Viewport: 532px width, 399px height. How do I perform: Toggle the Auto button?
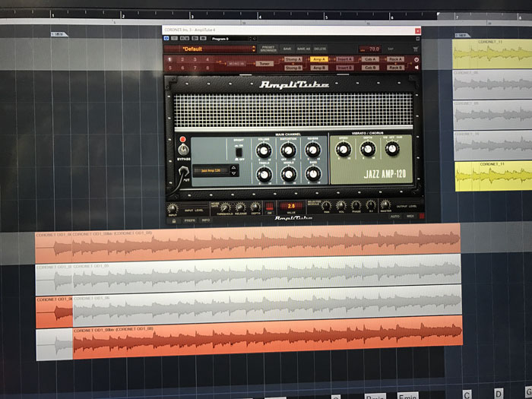(x=395, y=217)
